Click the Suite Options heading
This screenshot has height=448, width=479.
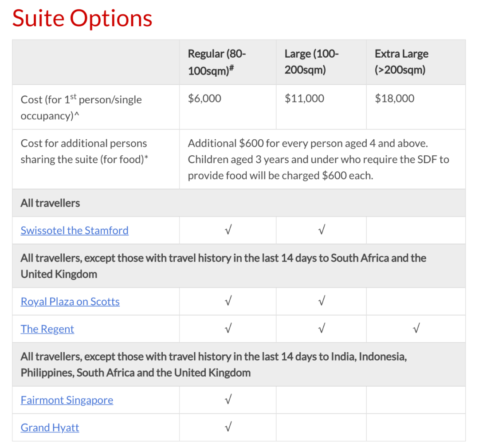coord(82,19)
